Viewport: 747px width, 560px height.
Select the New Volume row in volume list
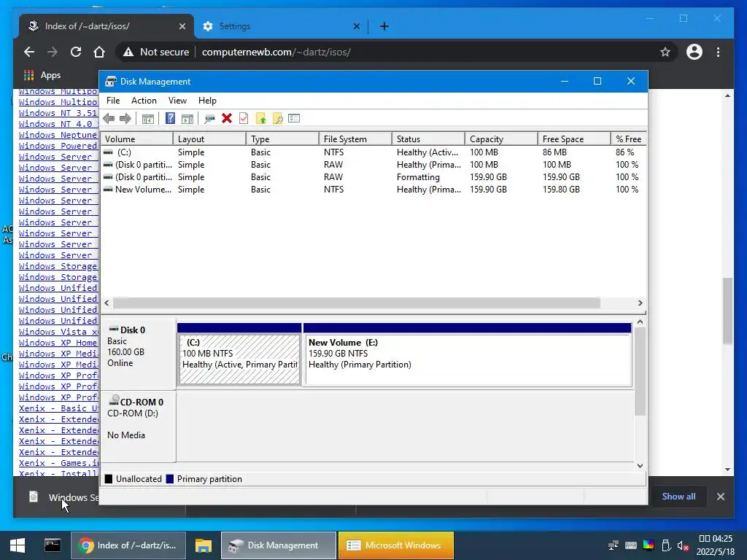373,190
